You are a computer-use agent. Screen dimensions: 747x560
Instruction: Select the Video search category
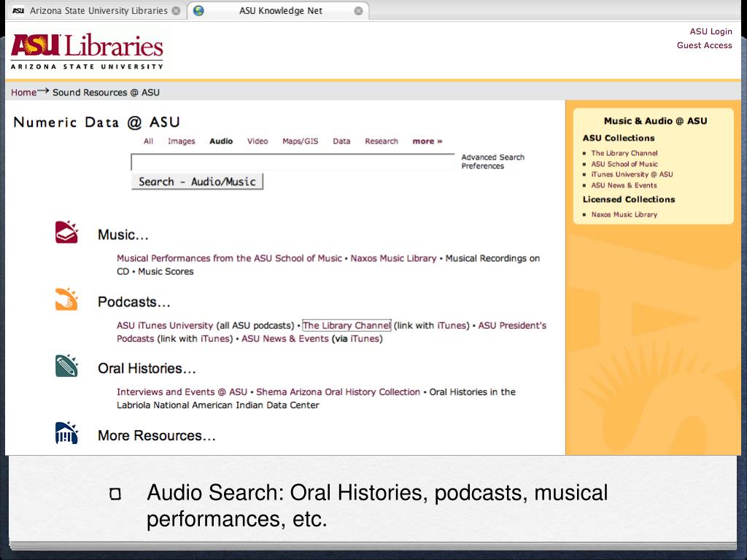click(x=258, y=141)
